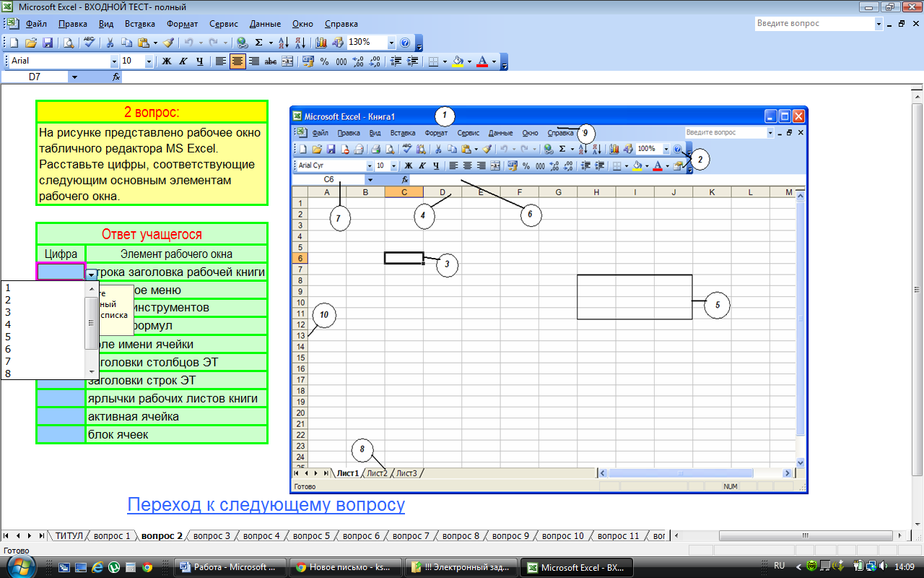Decrease decimal places

coord(374,61)
